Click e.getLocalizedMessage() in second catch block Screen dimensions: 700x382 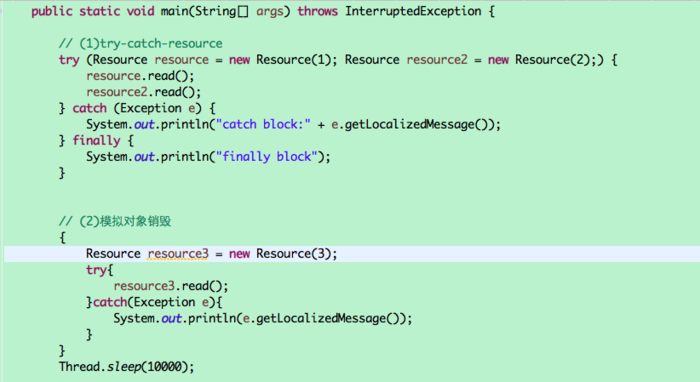coord(324,318)
